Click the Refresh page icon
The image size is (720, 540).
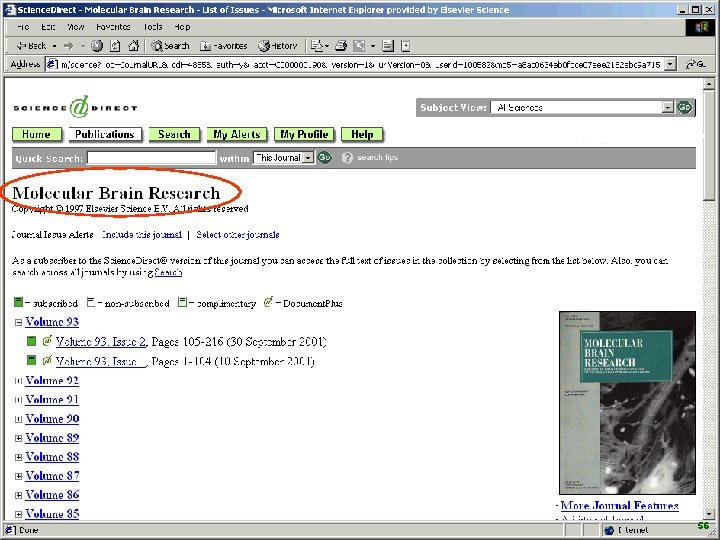pos(115,46)
